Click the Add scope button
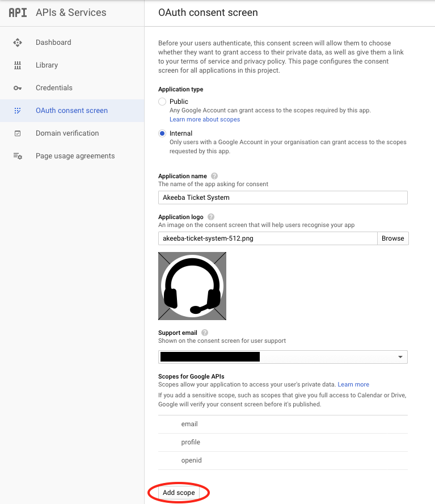This screenshot has width=435, height=504. [x=179, y=493]
